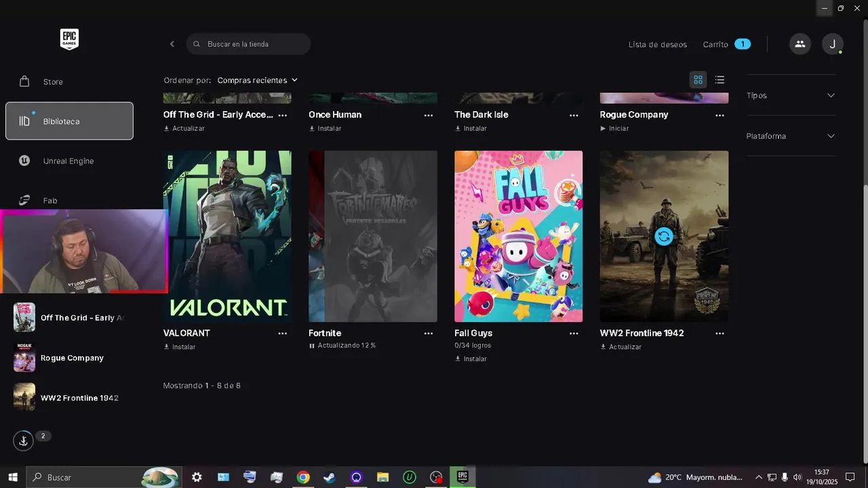Viewport: 868px width, 488px height.
Task: Open the Biblioteca section
Action: pyautogui.click(x=69, y=121)
